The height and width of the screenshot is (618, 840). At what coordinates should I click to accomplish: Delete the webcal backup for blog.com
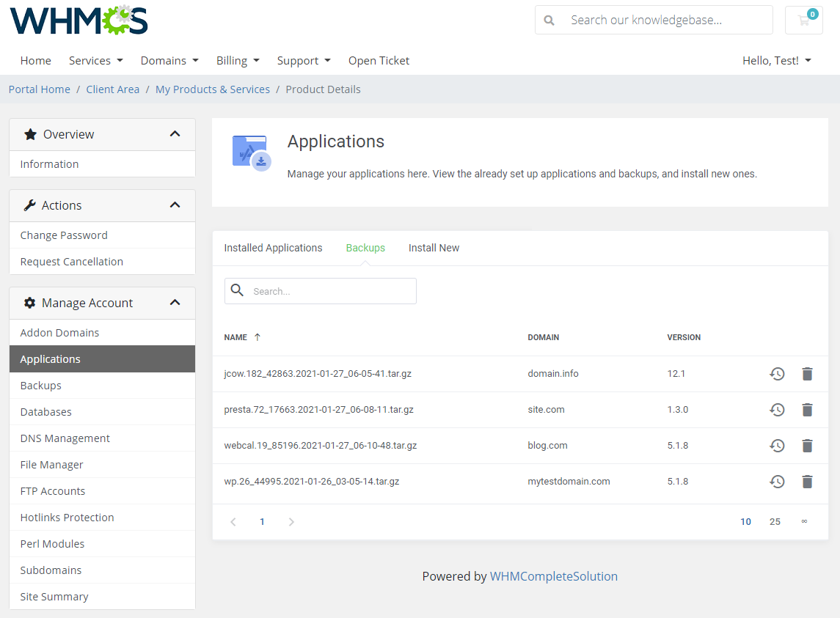pyautogui.click(x=807, y=446)
